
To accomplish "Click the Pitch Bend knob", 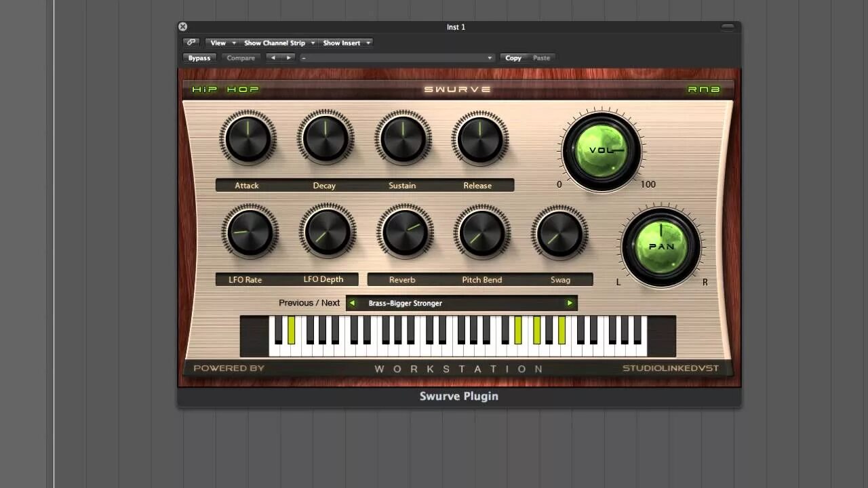I will [482, 232].
